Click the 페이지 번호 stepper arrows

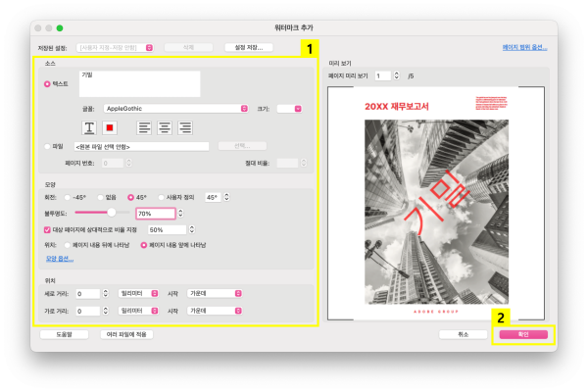click(129, 164)
